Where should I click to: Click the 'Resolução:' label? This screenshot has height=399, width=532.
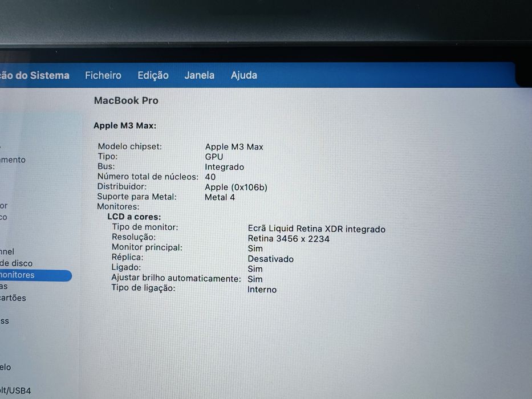[133, 237]
